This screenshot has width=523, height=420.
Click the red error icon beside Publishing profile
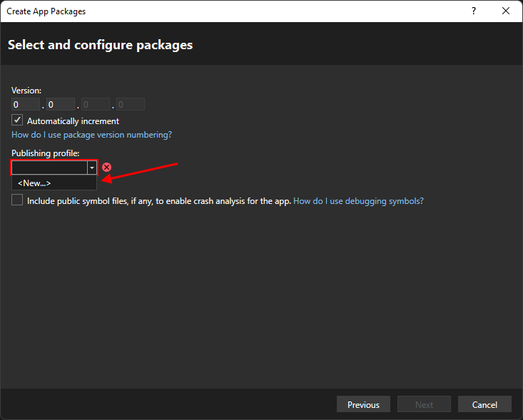pyautogui.click(x=107, y=167)
